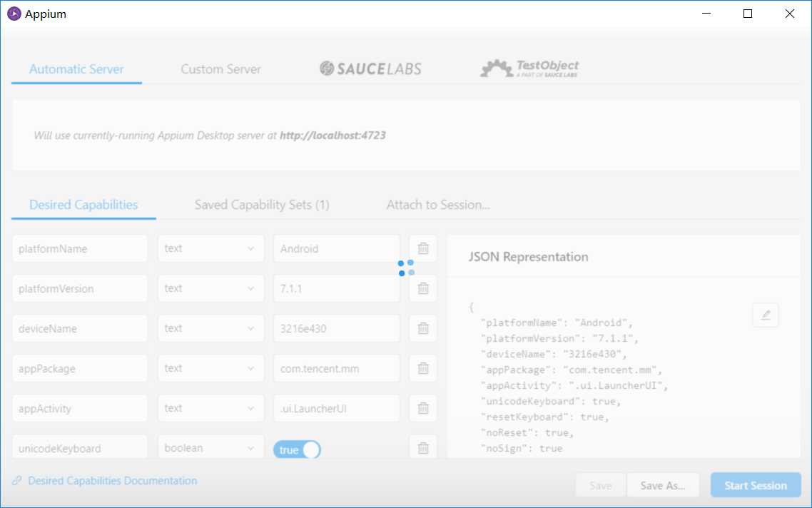The height and width of the screenshot is (508, 812).
Task: Open the type dropdown for platformName
Action: click(210, 248)
